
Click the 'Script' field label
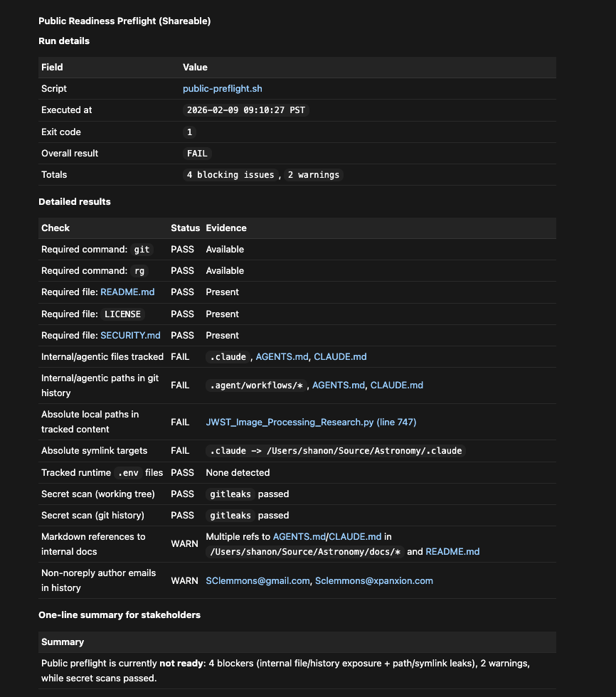(x=54, y=88)
